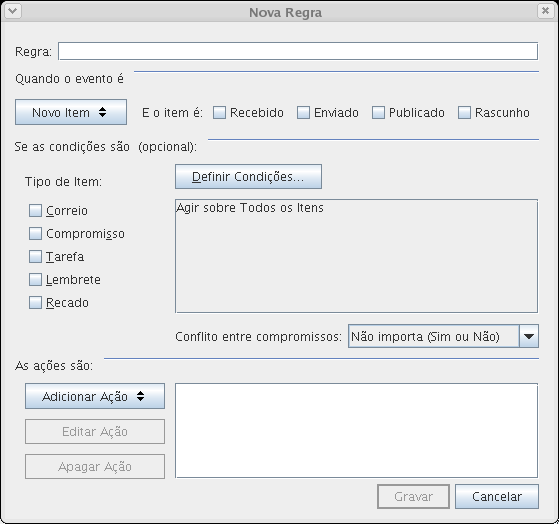Close the Nova Regra dialog
The image size is (559, 524).
[x=545, y=11]
